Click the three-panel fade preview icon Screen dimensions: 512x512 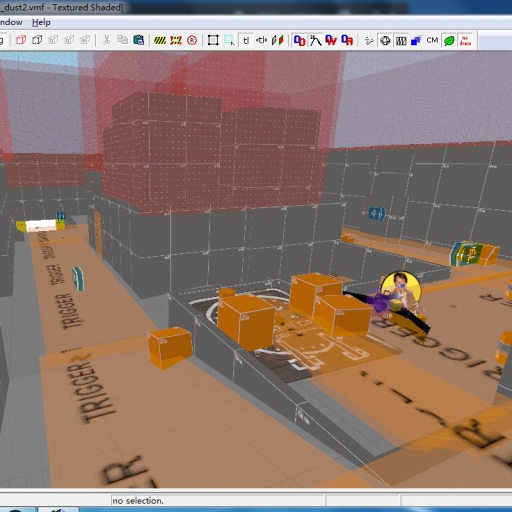[401, 41]
